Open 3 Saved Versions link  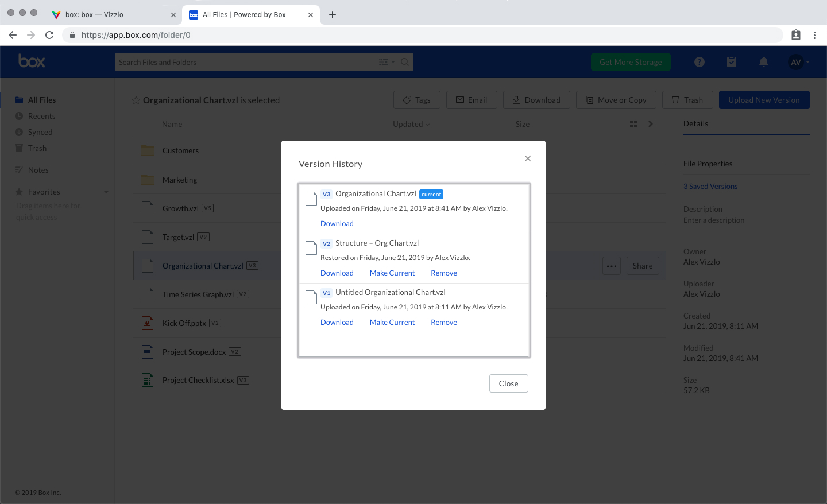(710, 186)
